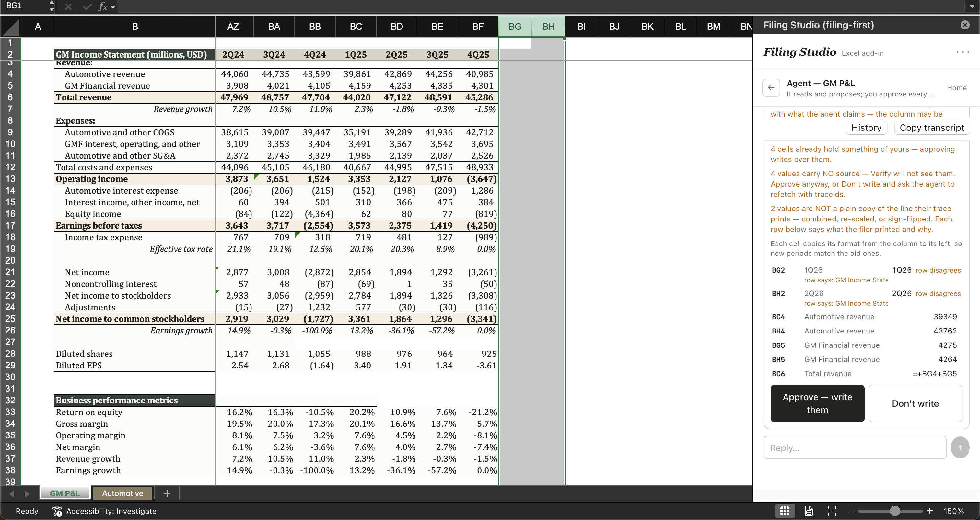This screenshot has width=980, height=520.
Task: Click the BG2 proposed value row
Action: pyautogui.click(x=866, y=275)
